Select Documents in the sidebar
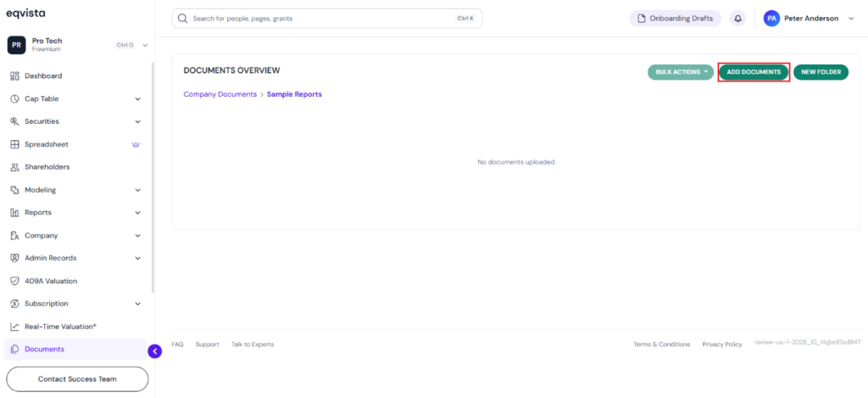Screen dimensions: 868x398 coord(75,350)
